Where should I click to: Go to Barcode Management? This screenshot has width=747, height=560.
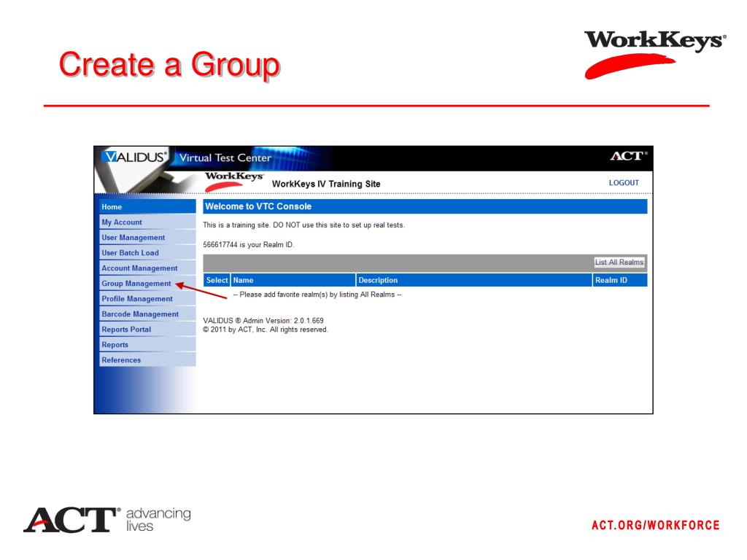click(x=147, y=314)
